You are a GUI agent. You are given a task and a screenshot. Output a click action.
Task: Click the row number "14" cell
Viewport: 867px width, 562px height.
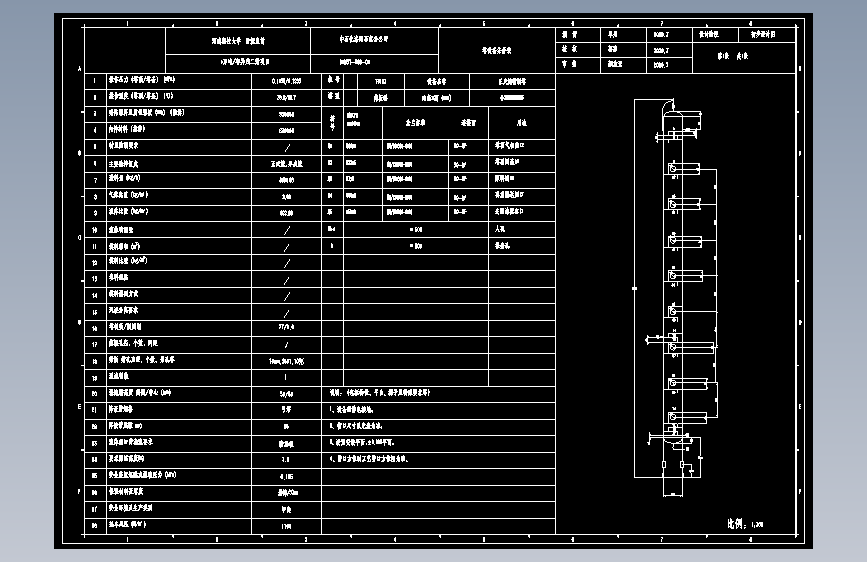[x=95, y=295]
